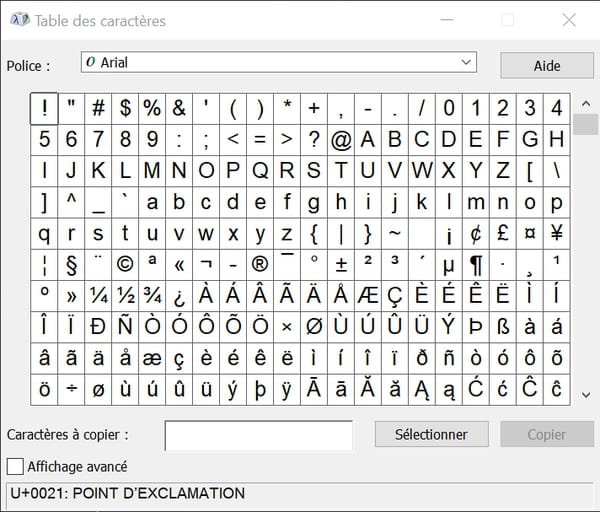Screen dimensions: 600x512
Task: Select the registered ® character cell
Action: coord(260,265)
